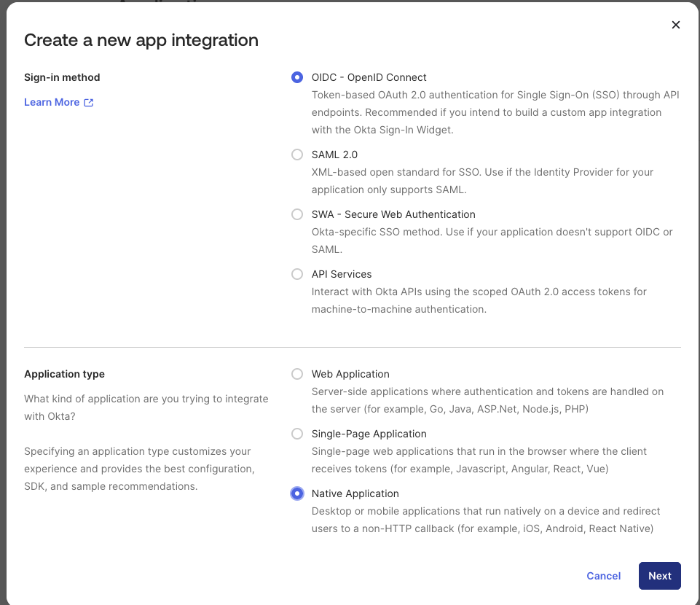Open the Learn More link

52,102
